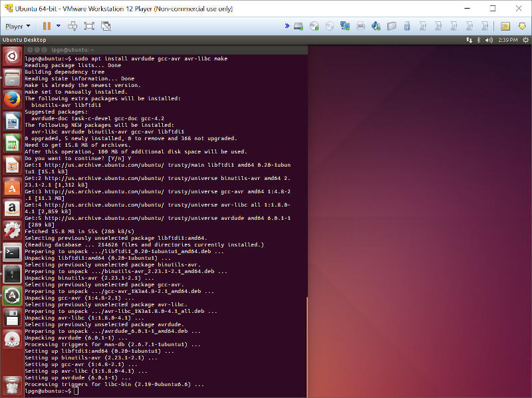Image resolution: width=532 pixels, height=398 pixels.
Task: Click 'Do you want to continue? [Y/n]' line
Action: pos(78,158)
